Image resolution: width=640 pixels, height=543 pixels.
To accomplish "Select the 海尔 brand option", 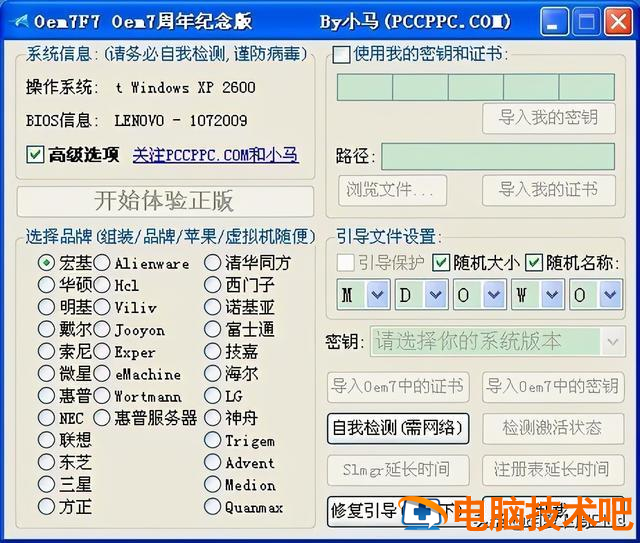I will (213, 373).
